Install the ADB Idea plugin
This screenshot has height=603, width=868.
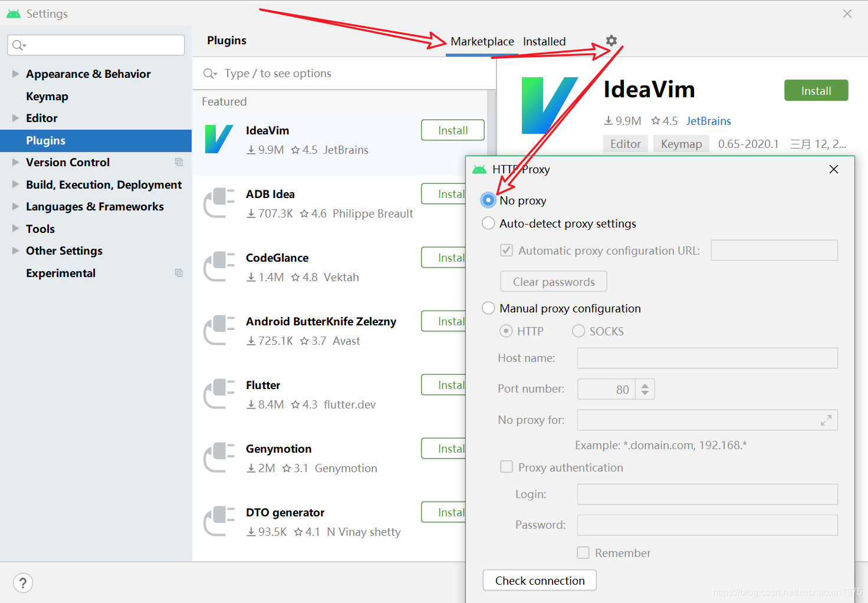point(443,194)
